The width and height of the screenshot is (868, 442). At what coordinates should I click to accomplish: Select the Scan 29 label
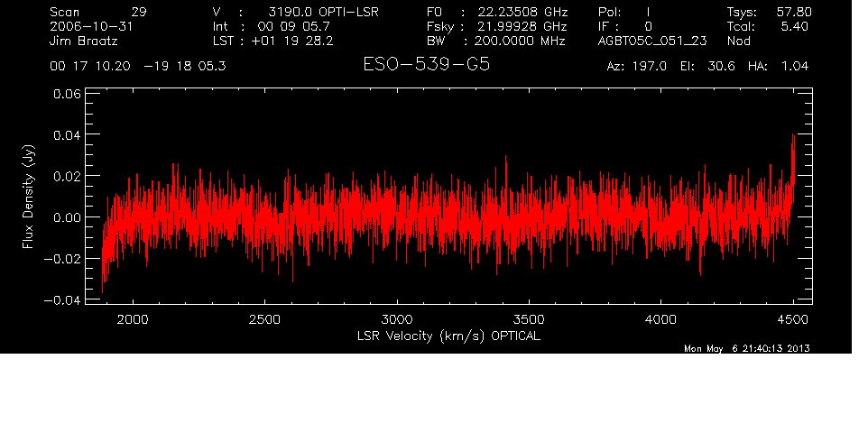98,12
